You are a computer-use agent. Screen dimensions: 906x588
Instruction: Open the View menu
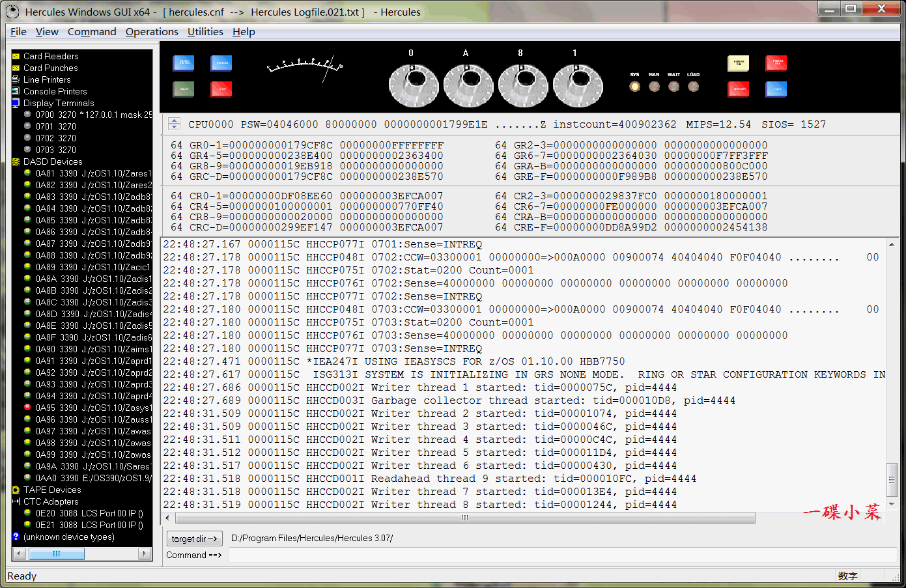[x=47, y=31]
